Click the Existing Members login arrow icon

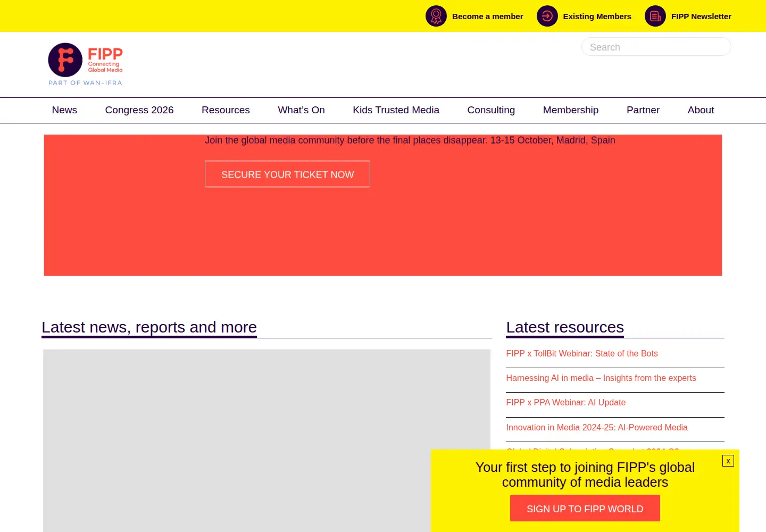coord(547,16)
